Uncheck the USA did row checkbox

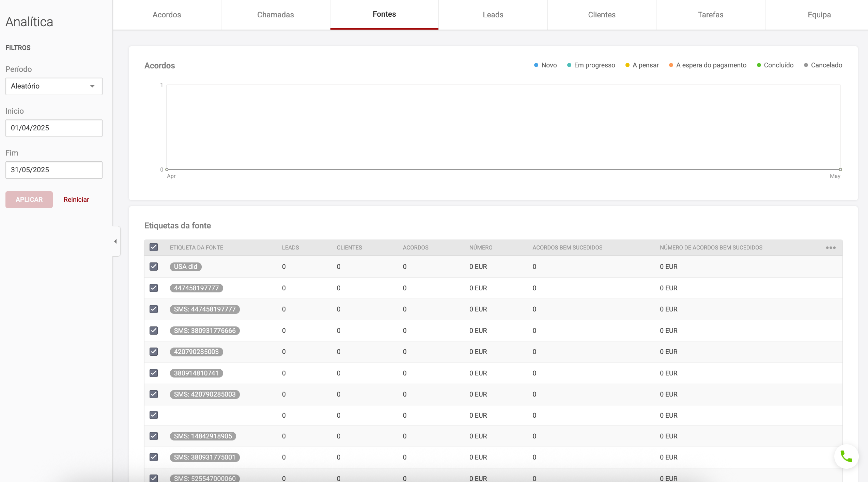[x=154, y=267]
